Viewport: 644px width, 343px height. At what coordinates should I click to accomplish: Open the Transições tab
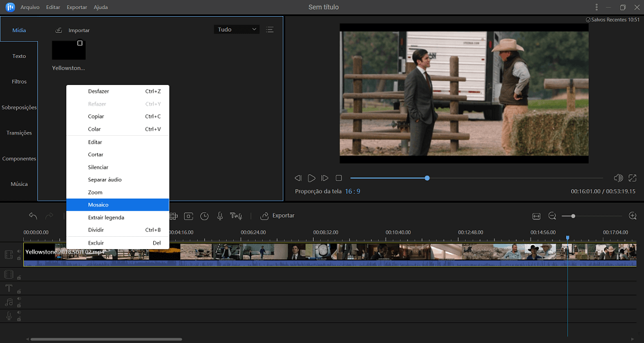(x=19, y=133)
